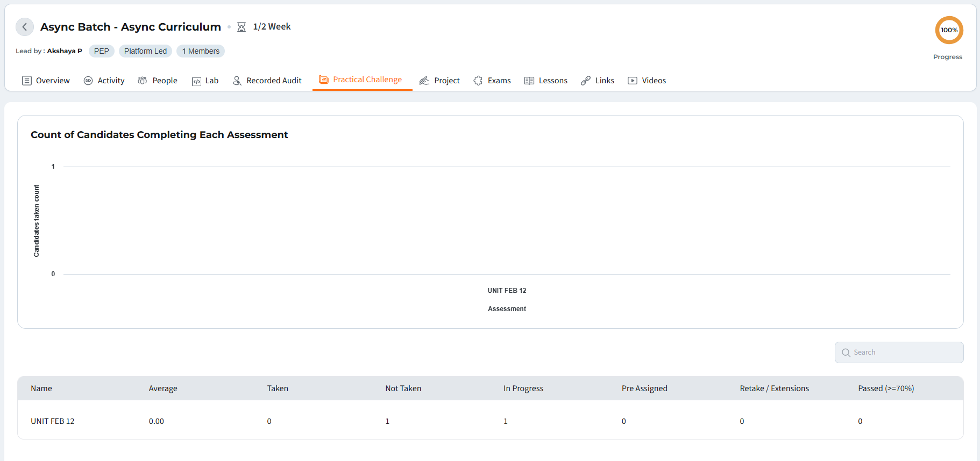Screen dimensions: 980x461
Task: Click the PEP tag
Action: pos(102,51)
